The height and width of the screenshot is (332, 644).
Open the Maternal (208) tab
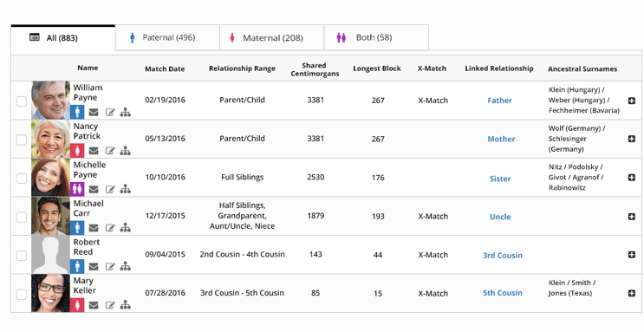272,38
